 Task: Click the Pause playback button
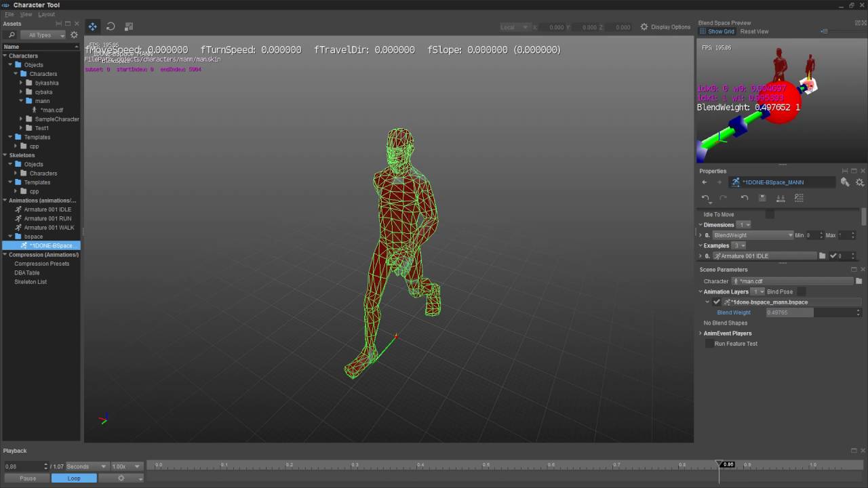point(28,479)
